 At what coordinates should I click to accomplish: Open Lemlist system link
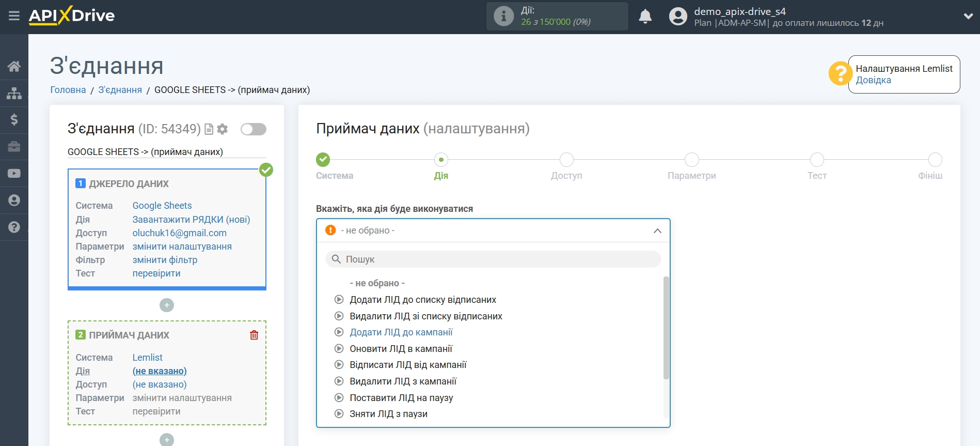tap(148, 358)
